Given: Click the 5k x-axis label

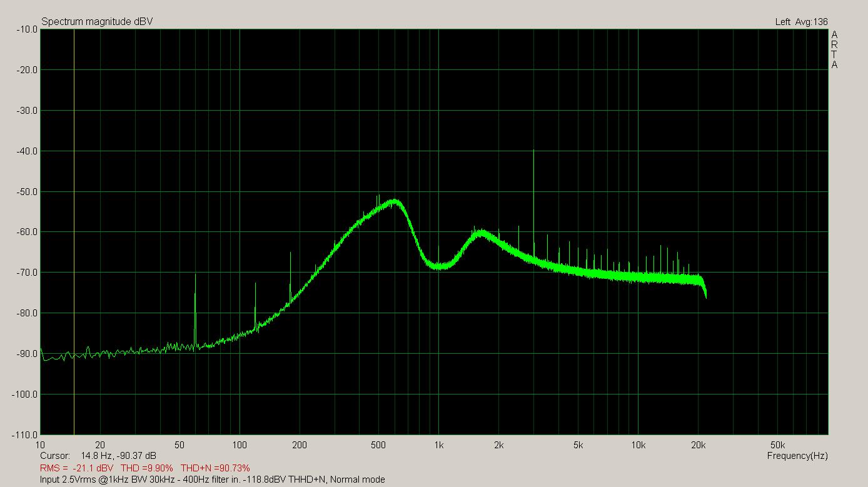Looking at the screenshot, I should (578, 445).
